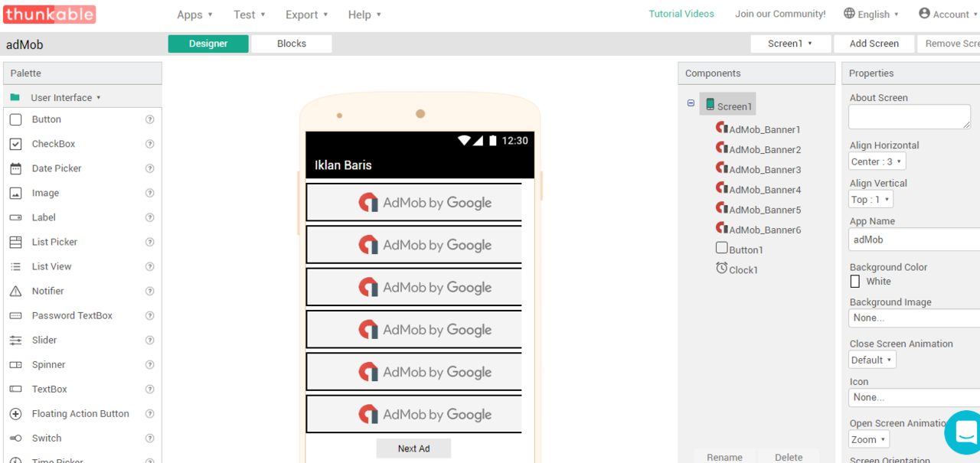
Task: Click the App Name field
Action: pyautogui.click(x=914, y=240)
